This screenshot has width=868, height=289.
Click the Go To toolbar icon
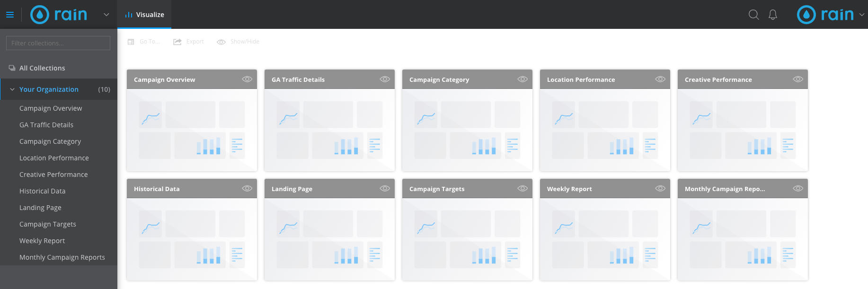pos(131,42)
